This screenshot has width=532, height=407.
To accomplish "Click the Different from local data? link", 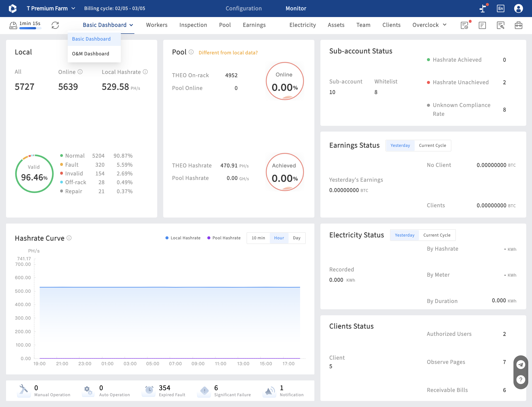I will pos(228,53).
